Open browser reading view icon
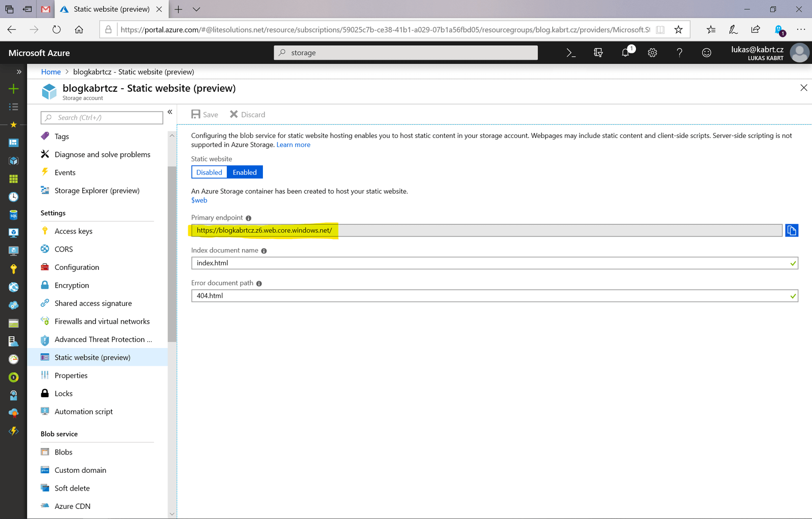Image resolution: width=812 pixels, height=519 pixels. [660, 29]
